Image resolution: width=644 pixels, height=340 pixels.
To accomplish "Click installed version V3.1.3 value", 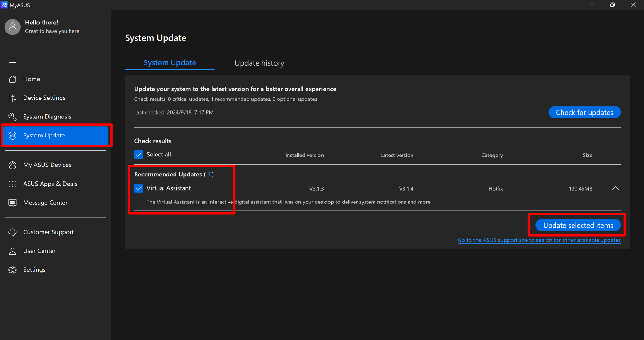I will pos(317,189).
